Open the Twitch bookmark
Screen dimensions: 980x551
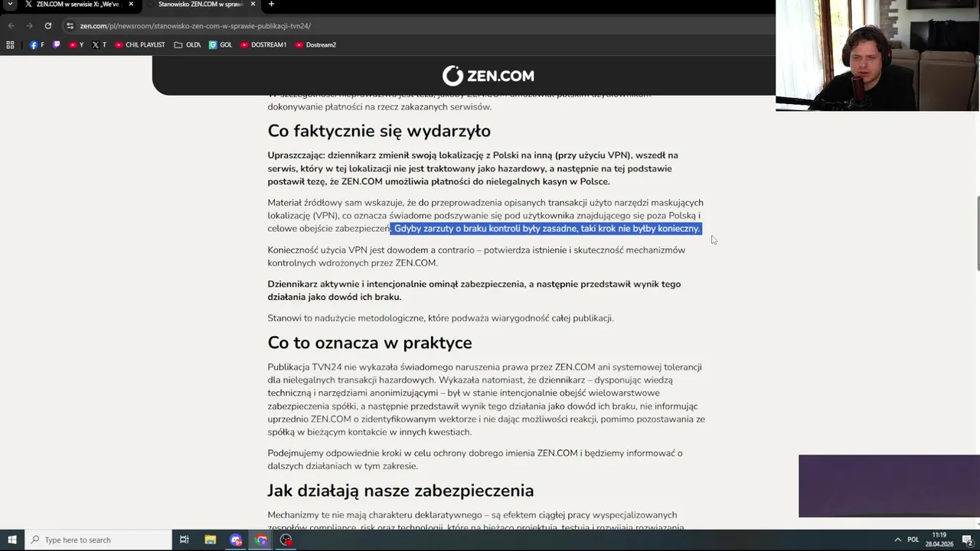point(56,45)
